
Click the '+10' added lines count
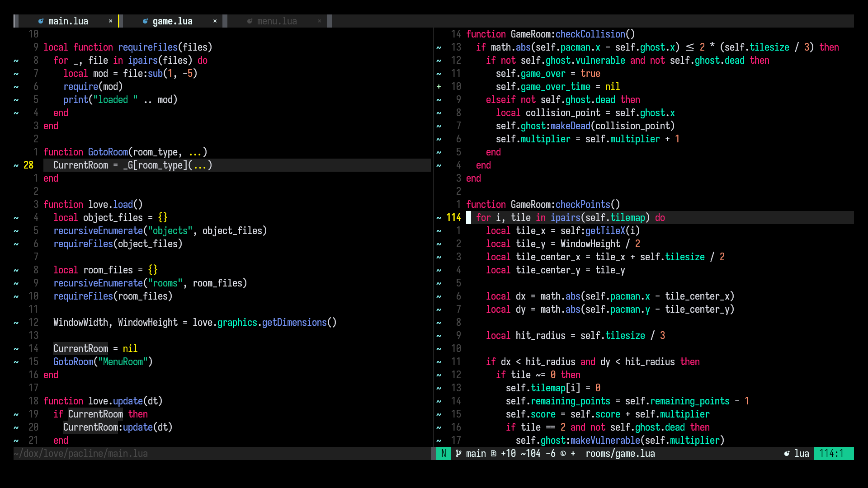pos(508,454)
